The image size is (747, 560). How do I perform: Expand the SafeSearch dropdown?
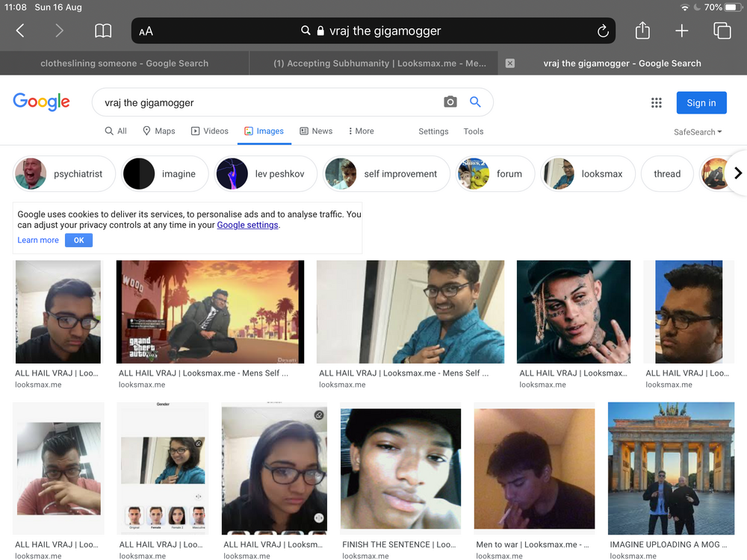click(698, 132)
